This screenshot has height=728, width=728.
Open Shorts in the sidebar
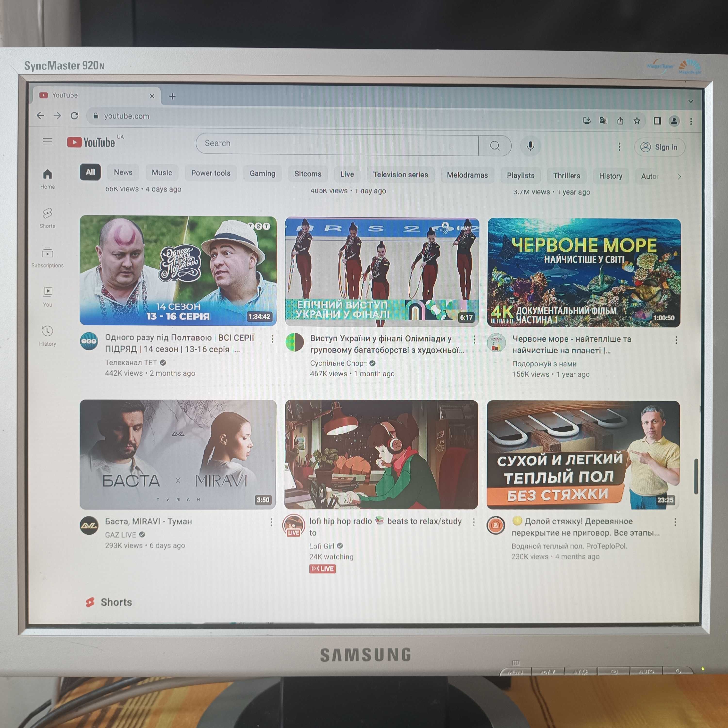pos(48,218)
